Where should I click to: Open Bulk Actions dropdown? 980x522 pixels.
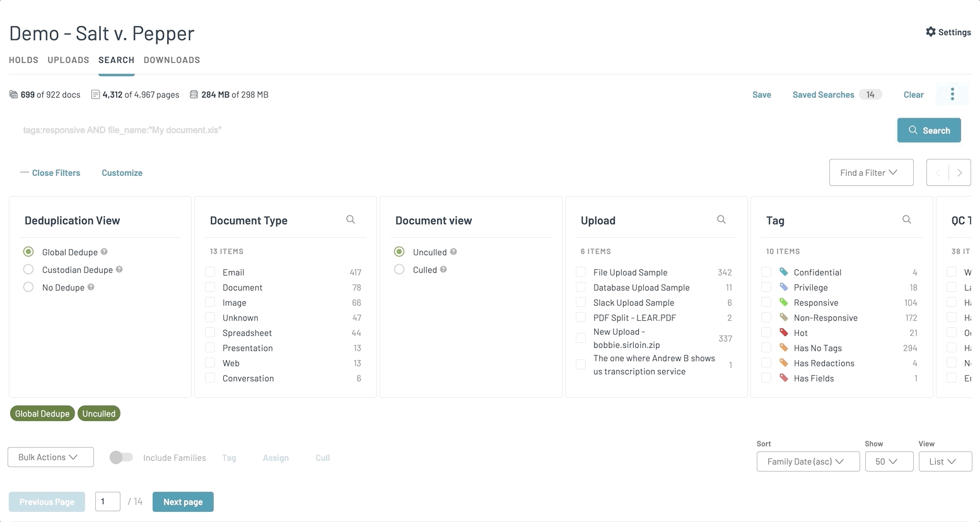pos(50,457)
